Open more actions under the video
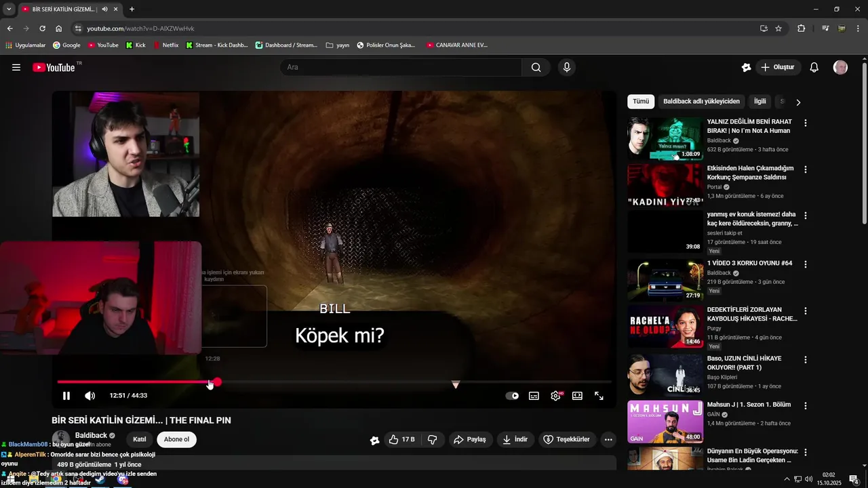The width and height of the screenshot is (868, 488). coord(608,439)
